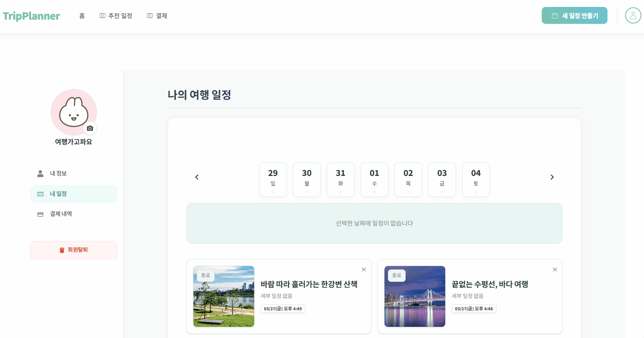Remove the 한강변 산책 trip card
This screenshot has width=644, height=338.
coord(364,269)
